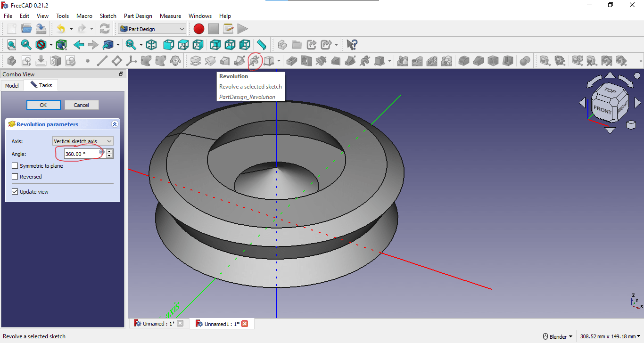Image resolution: width=644 pixels, height=343 pixels.
Task: Rotate view with navigation cube right arrow
Action: coord(638,102)
